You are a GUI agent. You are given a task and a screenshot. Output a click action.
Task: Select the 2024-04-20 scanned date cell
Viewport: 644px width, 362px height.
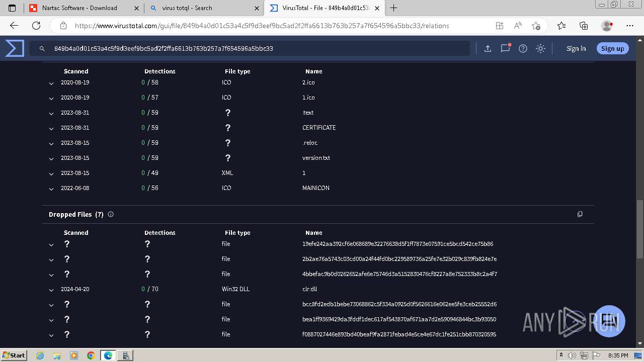[x=75, y=289]
